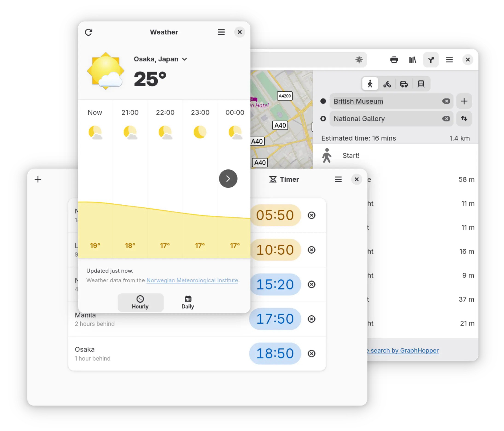Switch to the Daily forecast tab
The image size is (504, 431).
coord(188,302)
